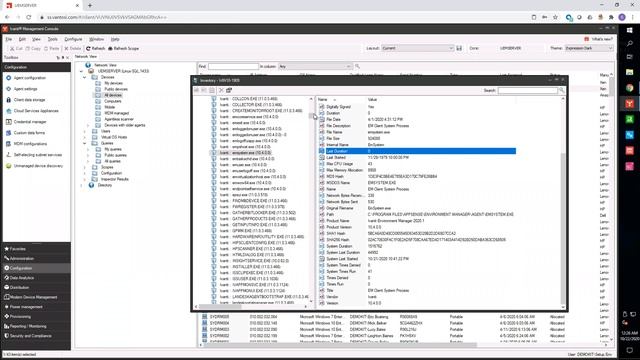
Task: Expand the Virtual OS Hosts tree node
Action: point(84,137)
